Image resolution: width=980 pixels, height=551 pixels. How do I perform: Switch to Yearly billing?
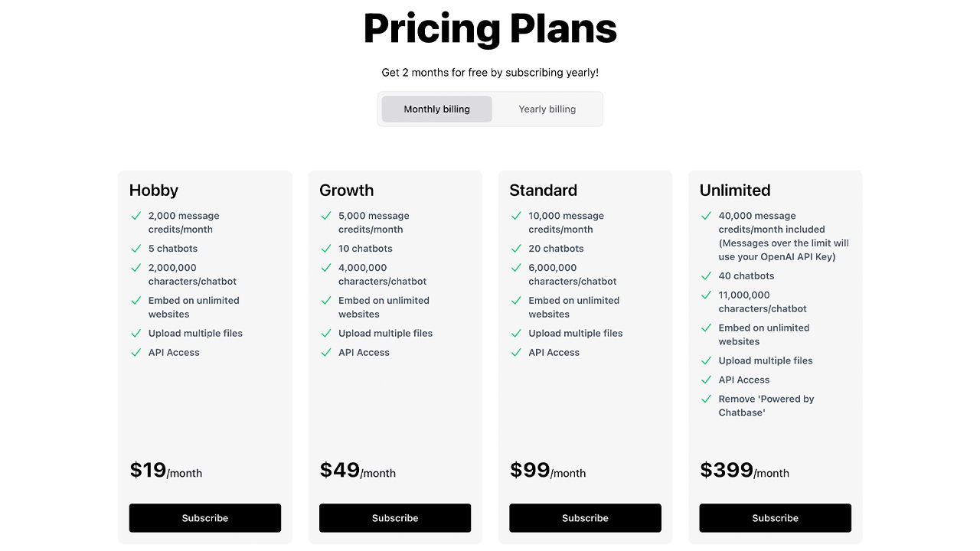(x=547, y=109)
